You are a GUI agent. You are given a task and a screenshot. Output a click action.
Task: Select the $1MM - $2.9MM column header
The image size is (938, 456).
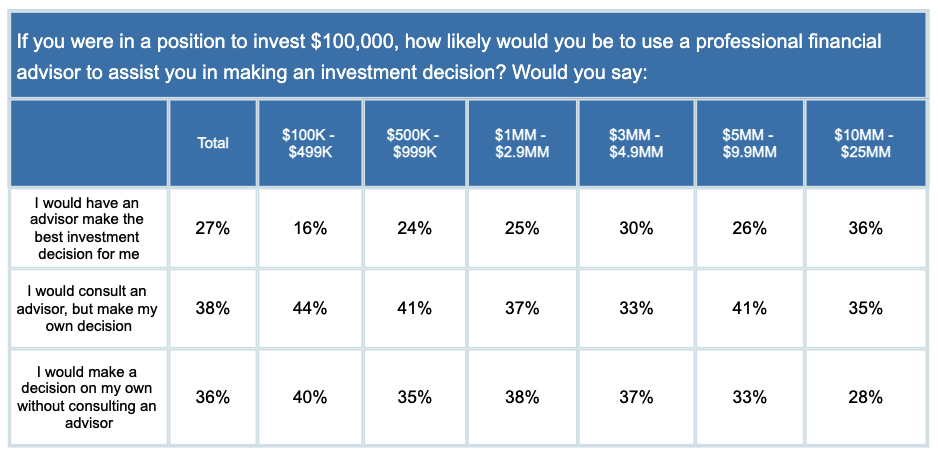(522, 143)
